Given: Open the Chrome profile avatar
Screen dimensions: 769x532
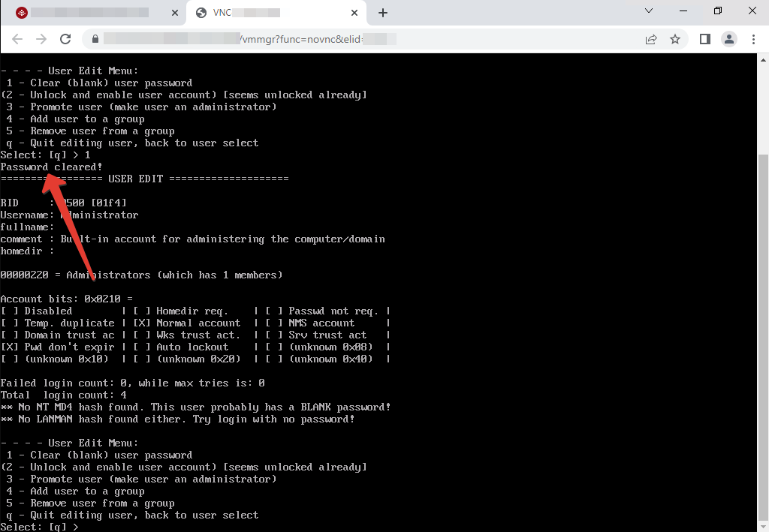Looking at the screenshot, I should click(x=728, y=40).
